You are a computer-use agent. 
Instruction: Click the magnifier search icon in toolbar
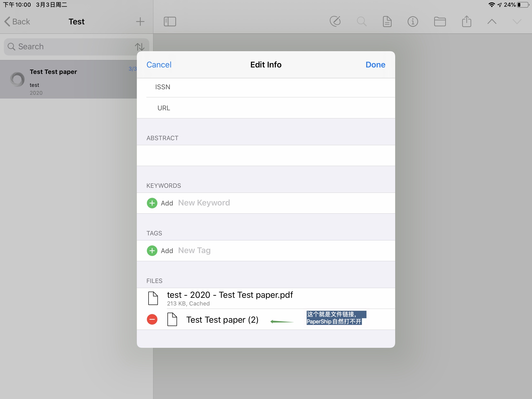(361, 21)
